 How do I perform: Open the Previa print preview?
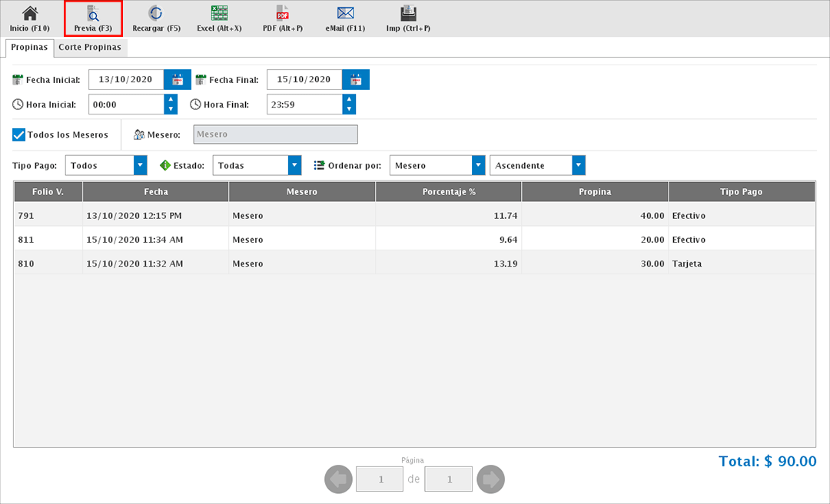tap(93, 13)
